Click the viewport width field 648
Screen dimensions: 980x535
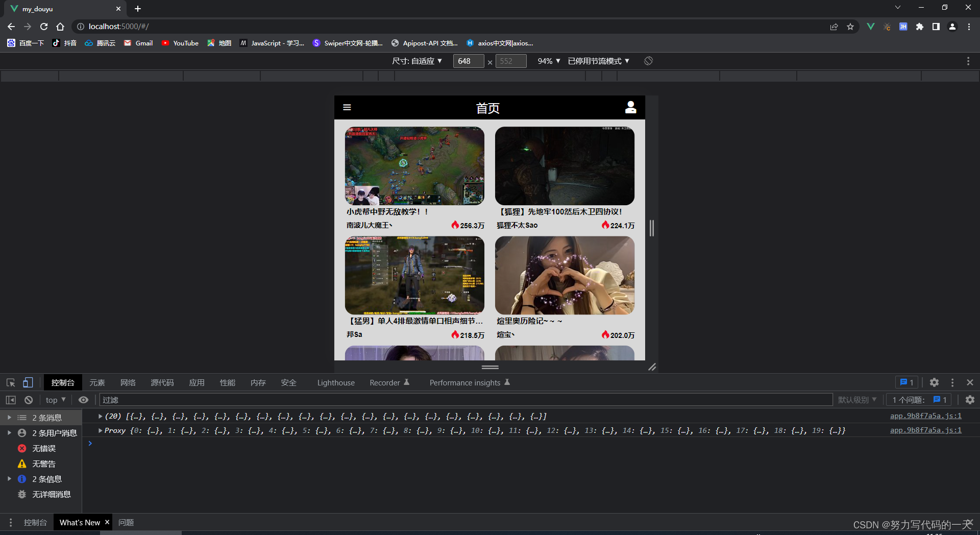tap(468, 61)
